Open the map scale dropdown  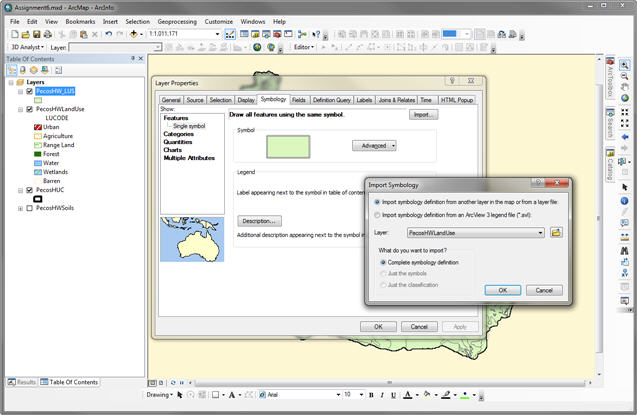[x=217, y=34]
